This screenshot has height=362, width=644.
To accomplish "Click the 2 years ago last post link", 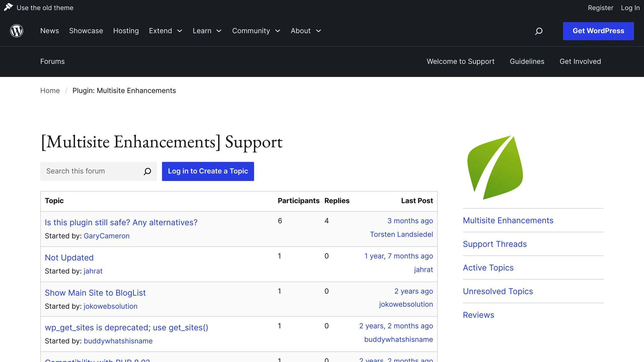I will 414,291.
